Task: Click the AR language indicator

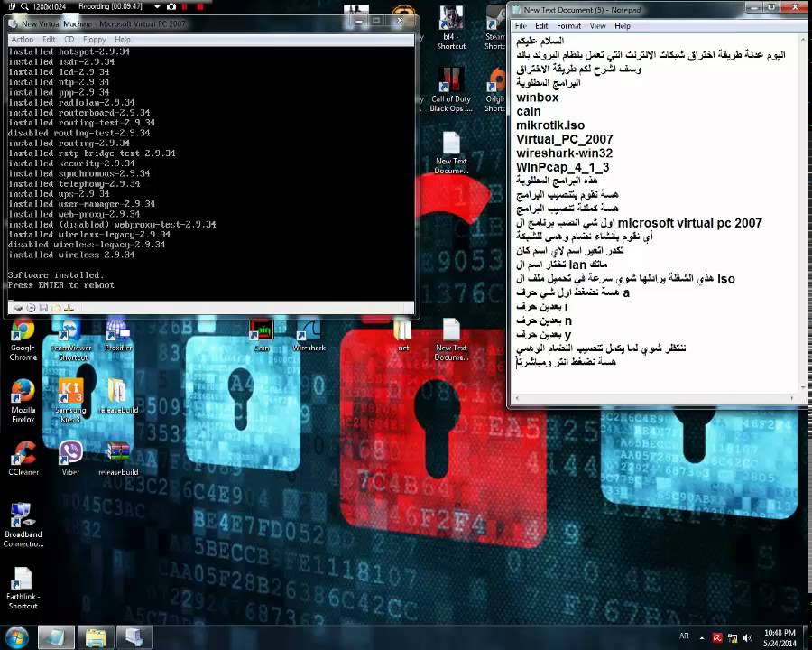Action: pos(684,636)
